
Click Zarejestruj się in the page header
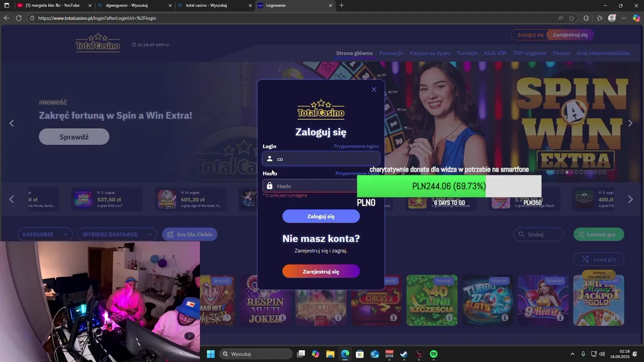(570, 35)
